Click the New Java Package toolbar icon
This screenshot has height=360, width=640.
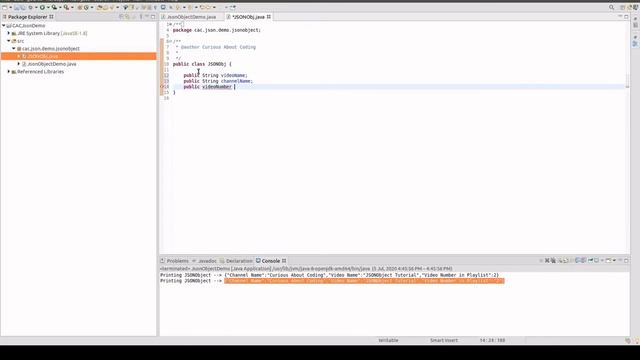[80, 7]
